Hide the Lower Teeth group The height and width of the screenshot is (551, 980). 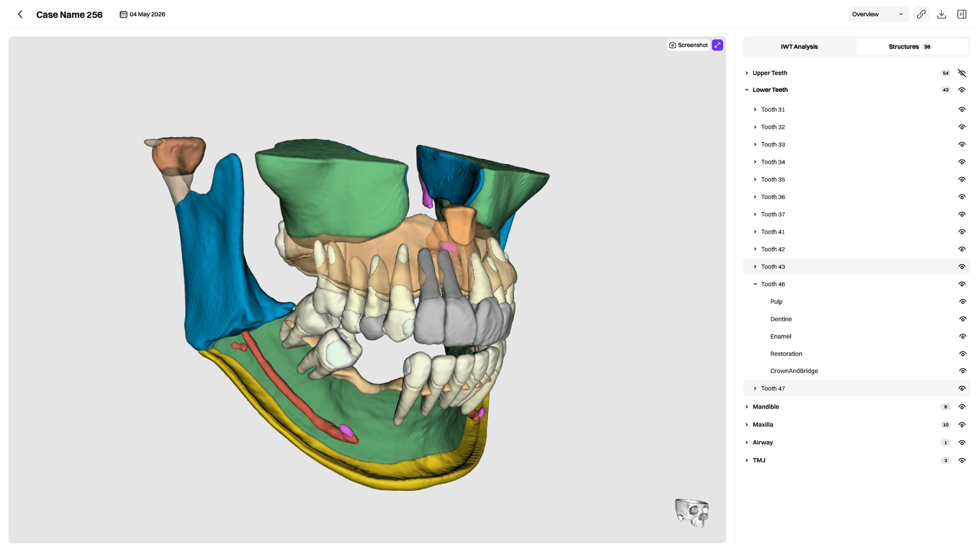tap(962, 90)
